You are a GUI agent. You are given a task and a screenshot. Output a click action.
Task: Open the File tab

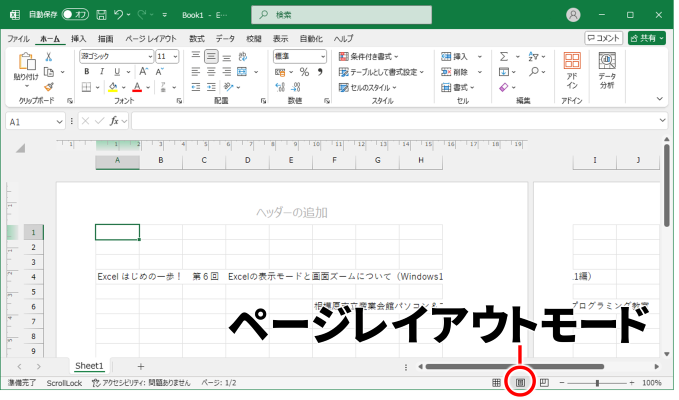(18, 39)
